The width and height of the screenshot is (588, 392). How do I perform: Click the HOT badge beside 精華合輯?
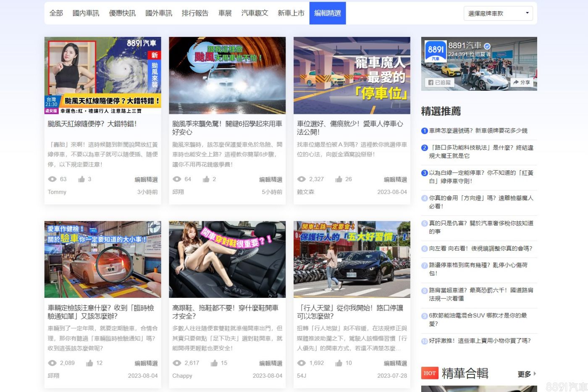(430, 373)
